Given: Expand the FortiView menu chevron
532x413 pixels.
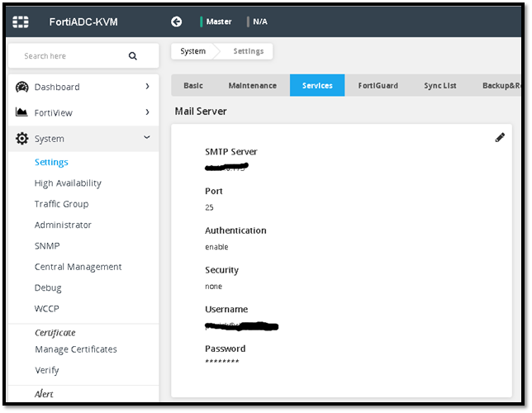Looking at the screenshot, I should [x=147, y=112].
